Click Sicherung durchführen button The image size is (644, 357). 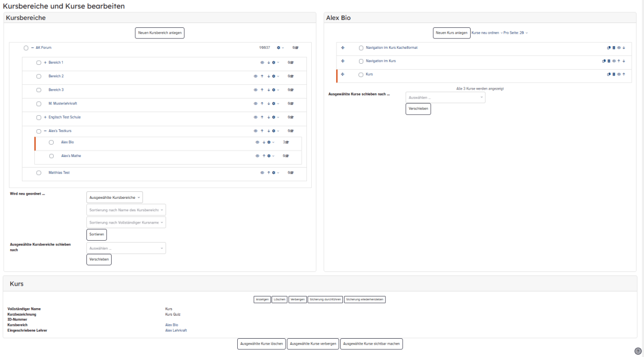coord(325,300)
